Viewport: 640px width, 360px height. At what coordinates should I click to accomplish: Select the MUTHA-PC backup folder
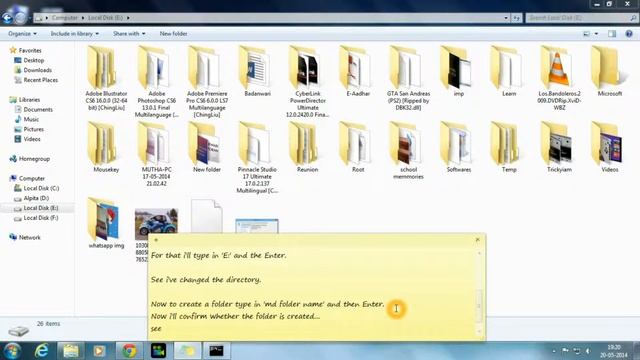[156, 154]
